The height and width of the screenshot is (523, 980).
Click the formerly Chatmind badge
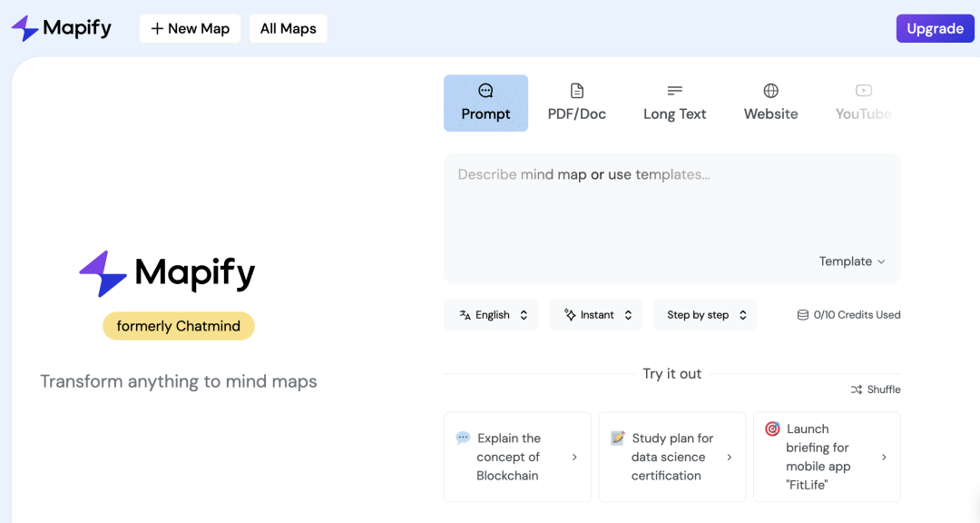(x=179, y=326)
